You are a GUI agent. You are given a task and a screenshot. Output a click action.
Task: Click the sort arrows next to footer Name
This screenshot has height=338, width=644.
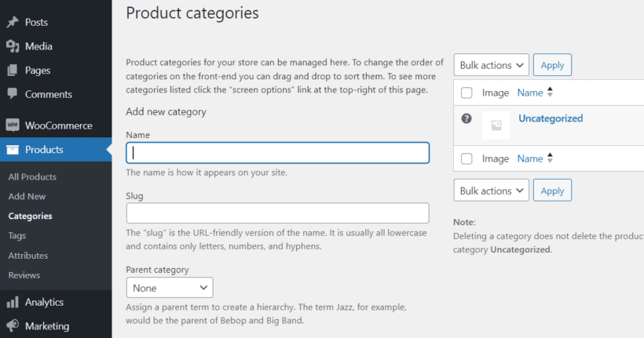click(x=550, y=158)
